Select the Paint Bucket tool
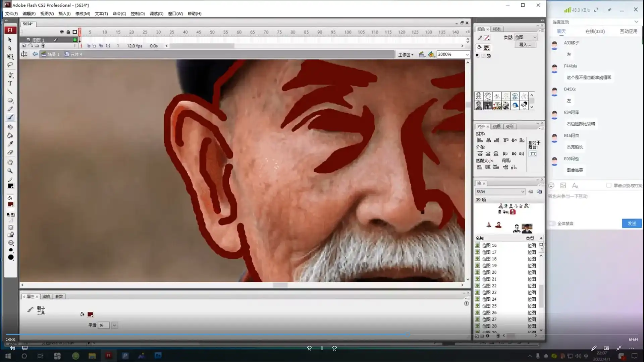The width and height of the screenshot is (644, 362). (x=10, y=136)
